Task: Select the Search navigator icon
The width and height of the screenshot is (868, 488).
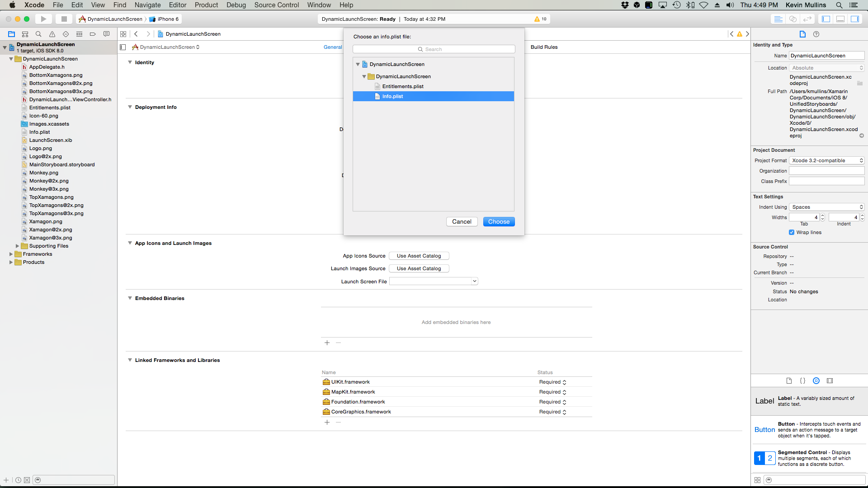Action: (38, 34)
